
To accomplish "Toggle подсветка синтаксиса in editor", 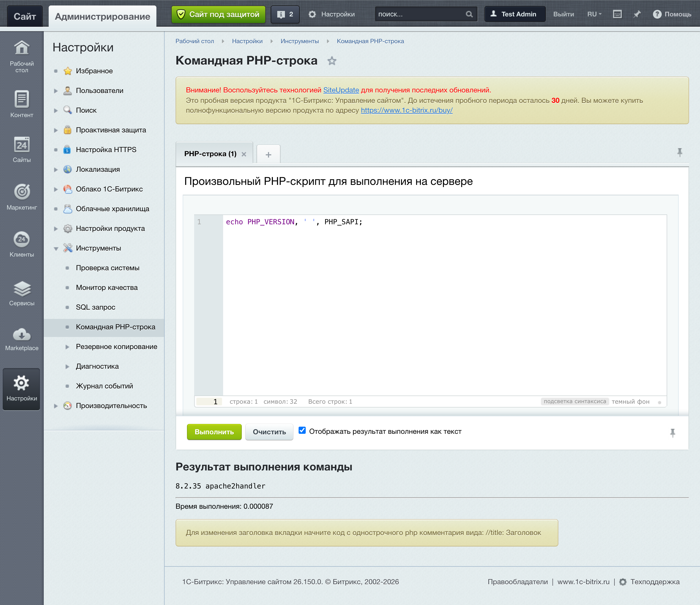I will coord(575,402).
